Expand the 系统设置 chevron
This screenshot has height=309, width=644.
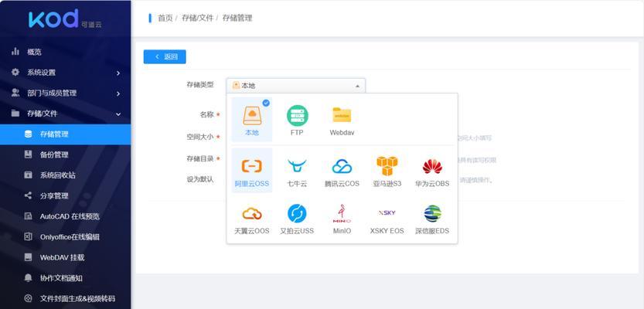click(x=118, y=73)
